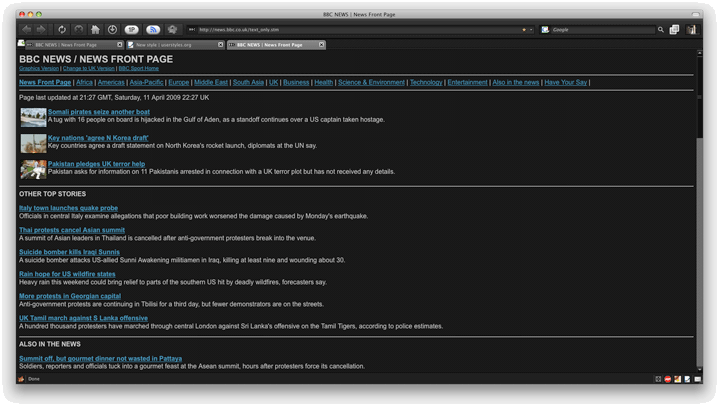Click the vertical page scrollbar
Image resolution: width=719 pixels, height=406 pixels.
[699, 211]
